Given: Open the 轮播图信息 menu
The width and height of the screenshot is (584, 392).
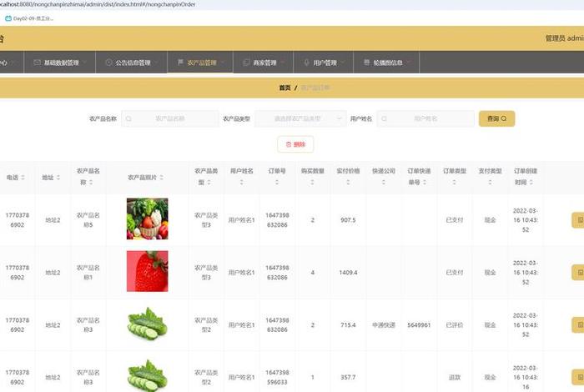Looking at the screenshot, I should pos(386,63).
